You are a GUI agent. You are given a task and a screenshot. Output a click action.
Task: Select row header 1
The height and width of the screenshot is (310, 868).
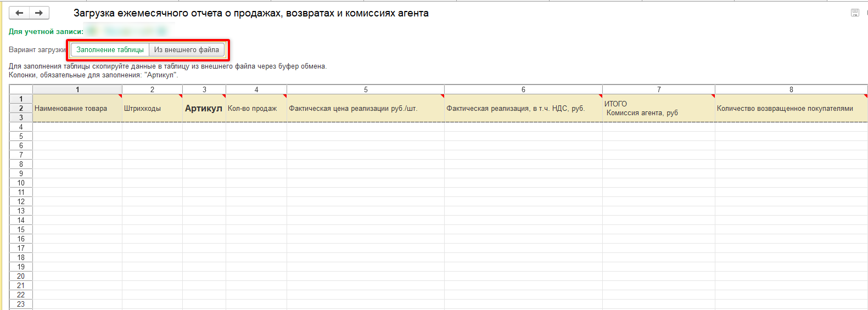(21, 99)
